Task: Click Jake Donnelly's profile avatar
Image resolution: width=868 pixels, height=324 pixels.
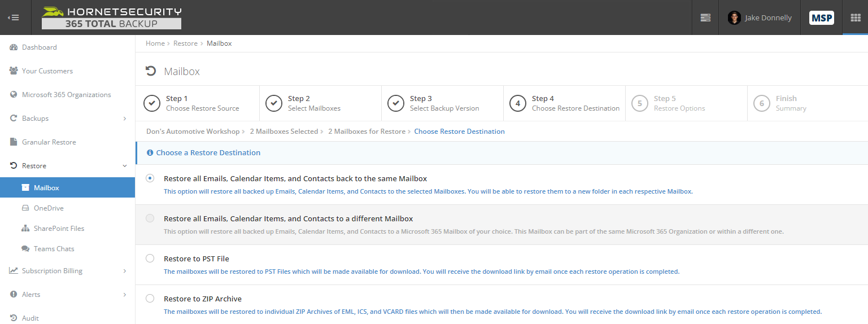Action: [x=734, y=18]
